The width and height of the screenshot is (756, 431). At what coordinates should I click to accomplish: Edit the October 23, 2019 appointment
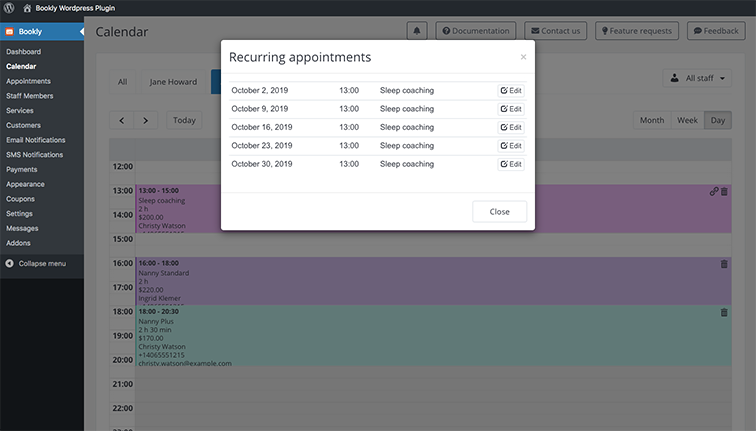pyautogui.click(x=511, y=146)
